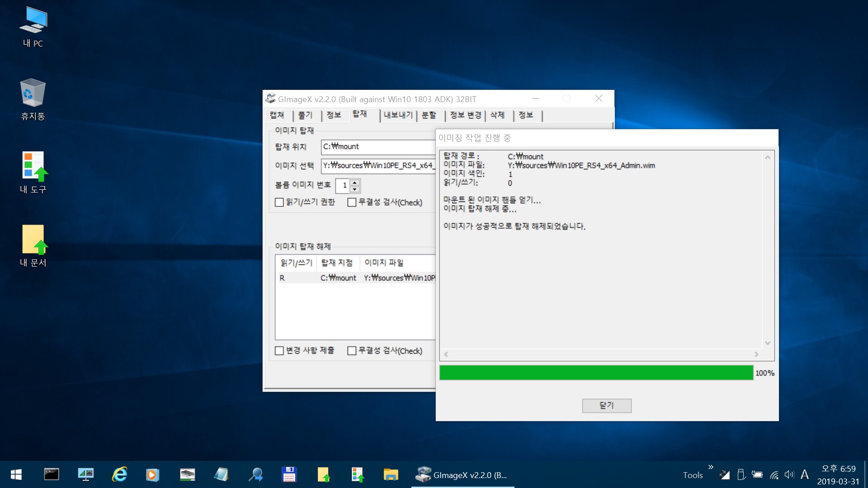Viewport: 868px width, 488px height.
Task: Enable 읽기/쓰기 권한 checkbox
Action: (279, 202)
